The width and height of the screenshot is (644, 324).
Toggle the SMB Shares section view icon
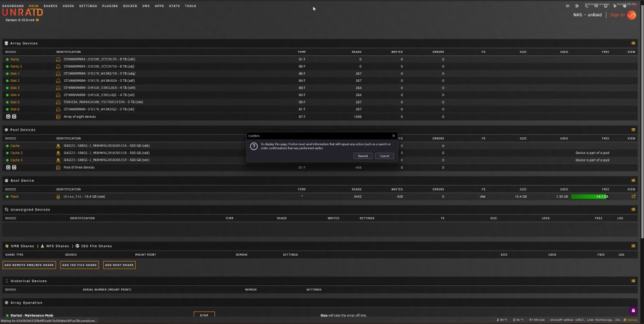coord(633,246)
